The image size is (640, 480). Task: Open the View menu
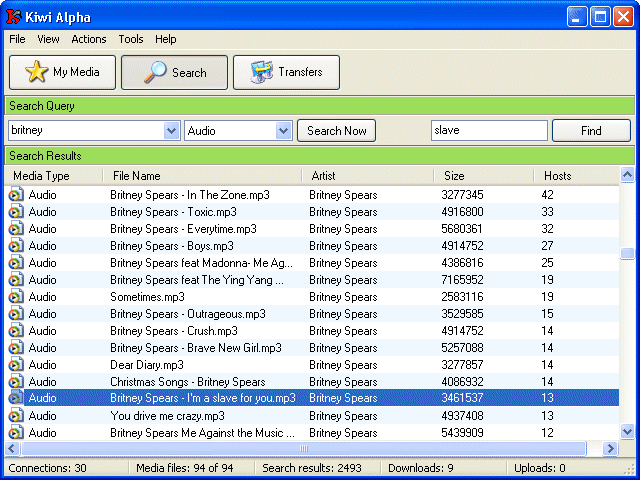point(48,39)
